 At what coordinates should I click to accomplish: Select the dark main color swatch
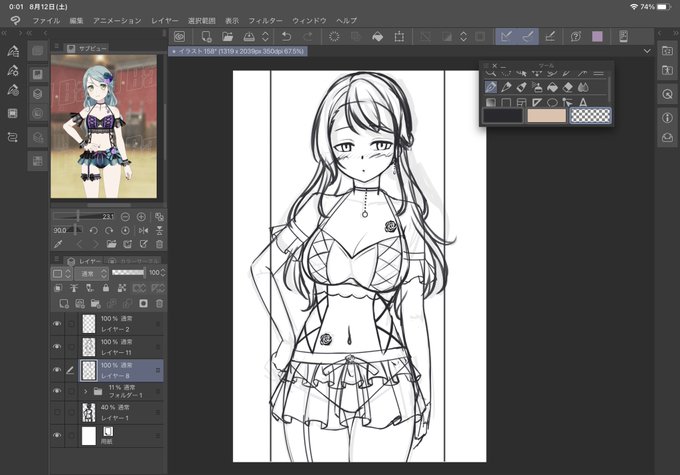pos(503,116)
